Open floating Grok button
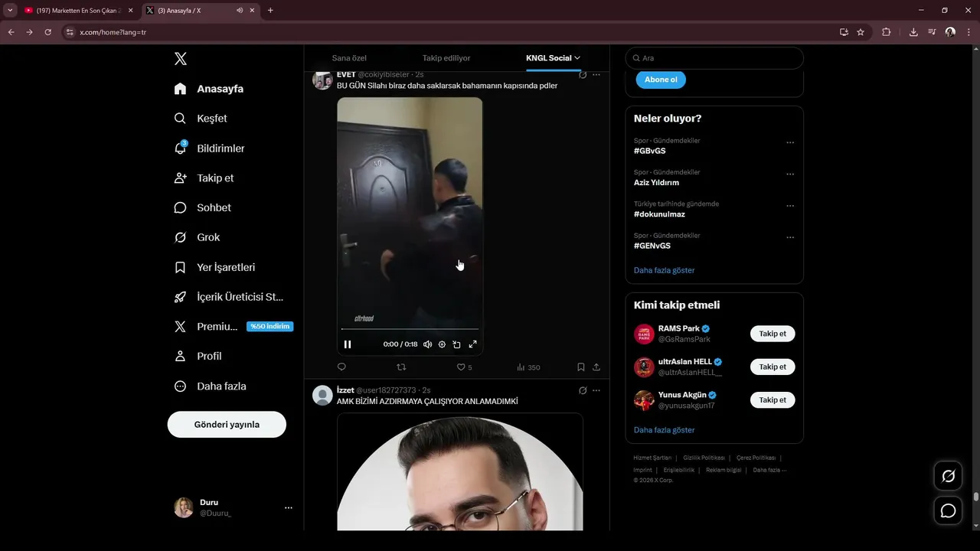Screen dimensions: 980x551 948,476
